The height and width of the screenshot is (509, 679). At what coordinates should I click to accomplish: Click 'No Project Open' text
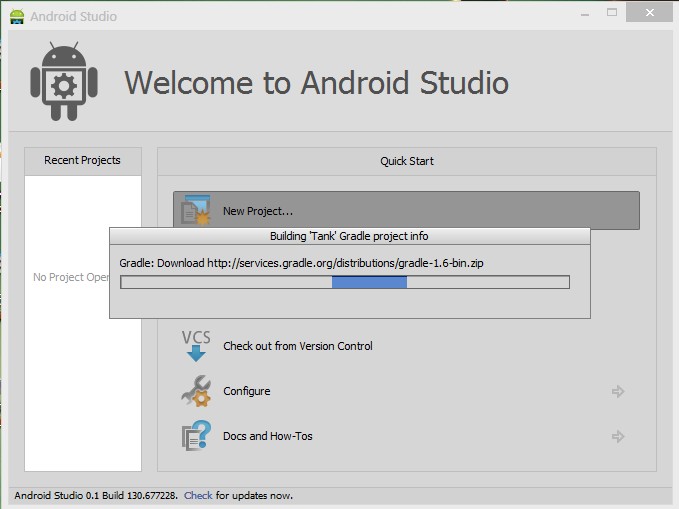71,277
